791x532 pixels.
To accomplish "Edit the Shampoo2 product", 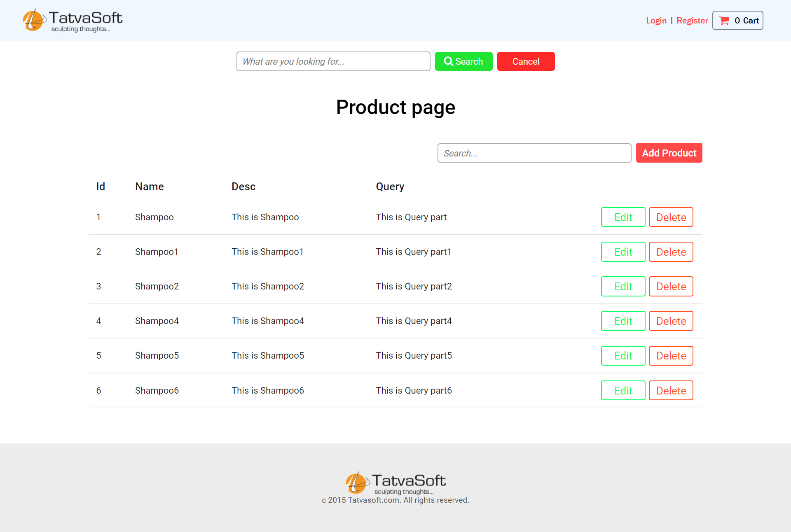I will pos(623,286).
